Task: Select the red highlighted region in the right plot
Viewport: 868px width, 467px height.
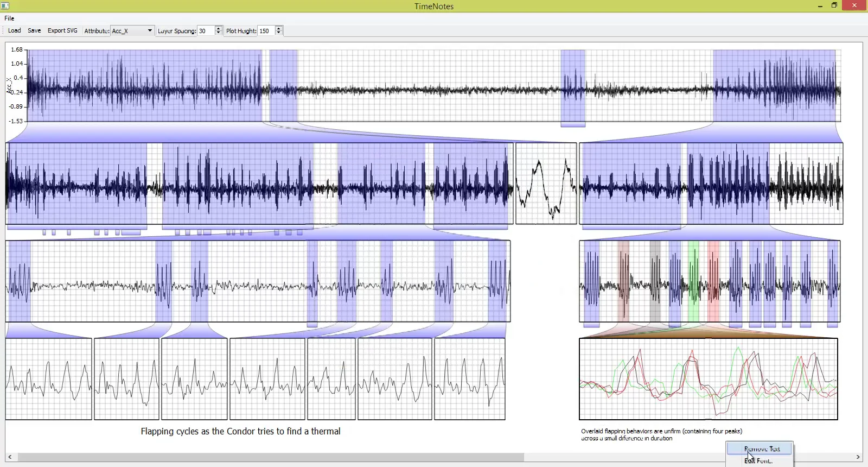Action: [x=713, y=281]
